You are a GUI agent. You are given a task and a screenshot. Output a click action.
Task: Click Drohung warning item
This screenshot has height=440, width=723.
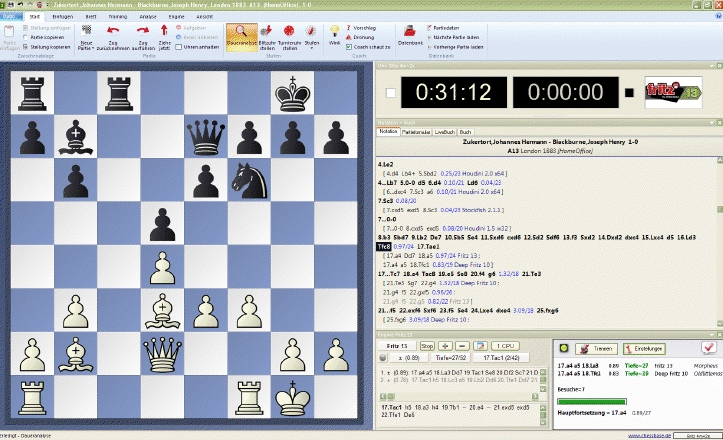(x=360, y=37)
